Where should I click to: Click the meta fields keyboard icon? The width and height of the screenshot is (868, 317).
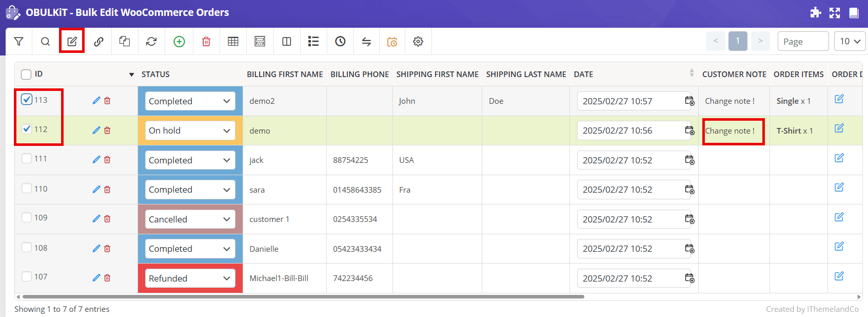[260, 42]
